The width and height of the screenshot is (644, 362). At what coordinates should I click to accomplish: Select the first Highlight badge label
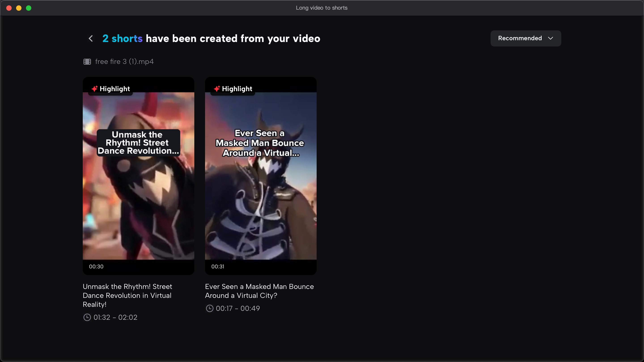click(115, 89)
